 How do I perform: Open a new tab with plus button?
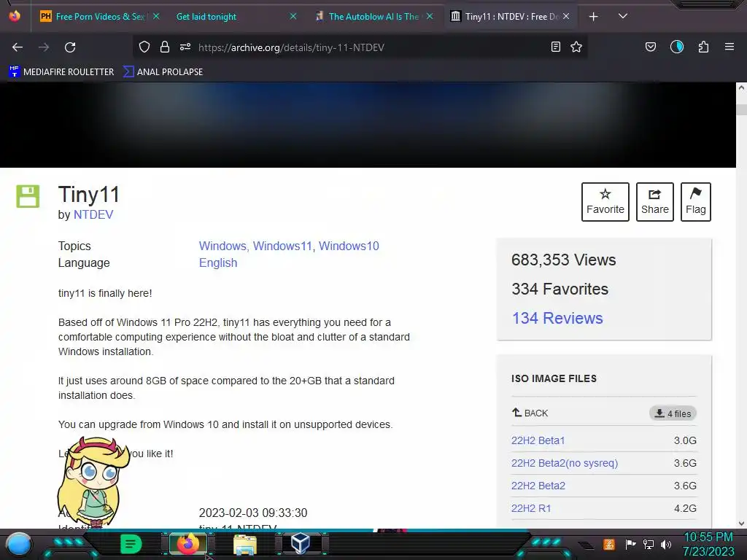pos(594,17)
